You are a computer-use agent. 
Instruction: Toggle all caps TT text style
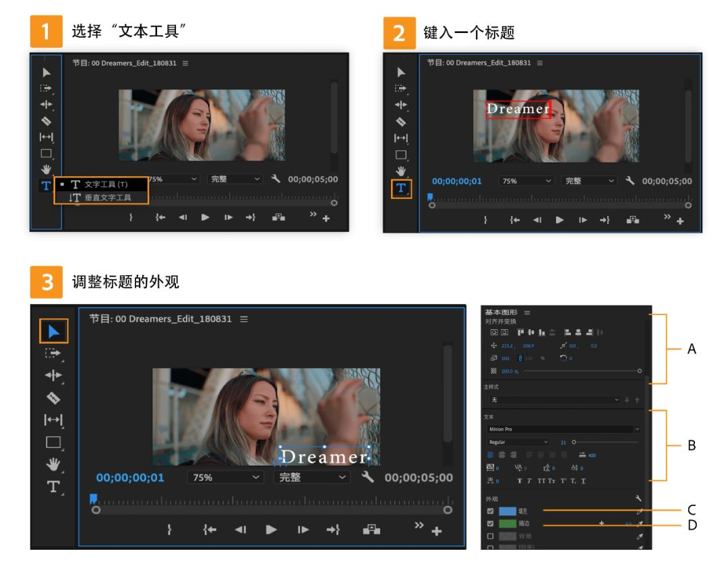(541, 480)
